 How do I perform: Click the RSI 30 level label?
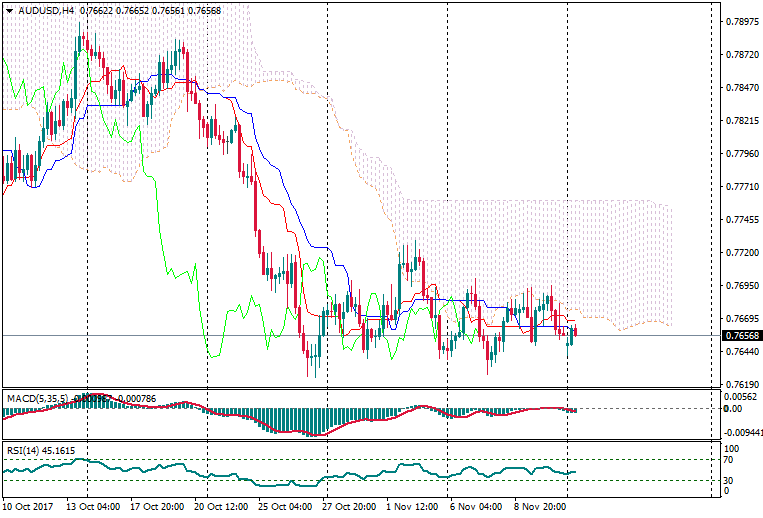point(729,481)
